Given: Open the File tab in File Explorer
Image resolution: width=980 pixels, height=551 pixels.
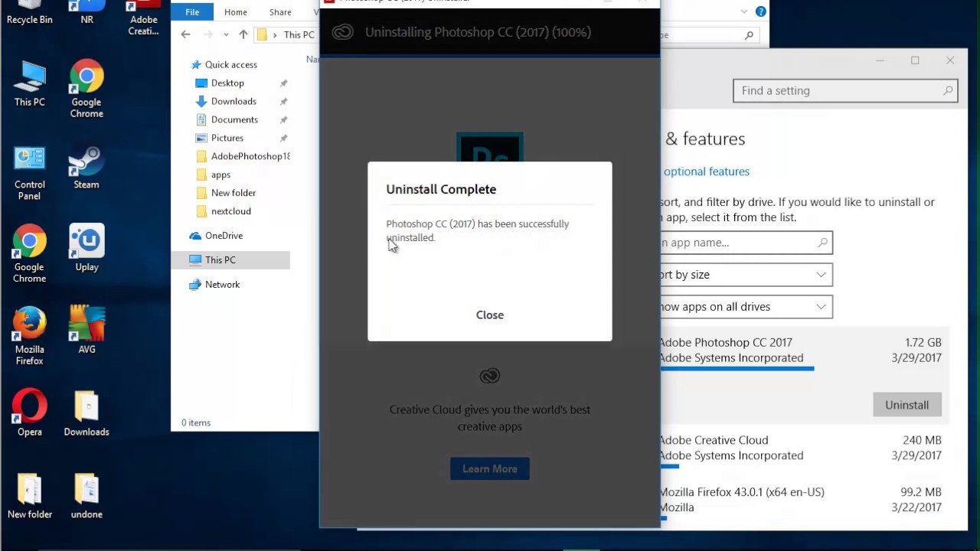Looking at the screenshot, I should (192, 12).
